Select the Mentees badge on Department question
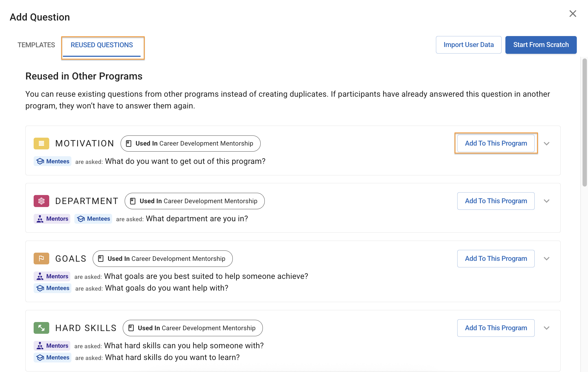The width and height of the screenshot is (588, 372). point(93,219)
